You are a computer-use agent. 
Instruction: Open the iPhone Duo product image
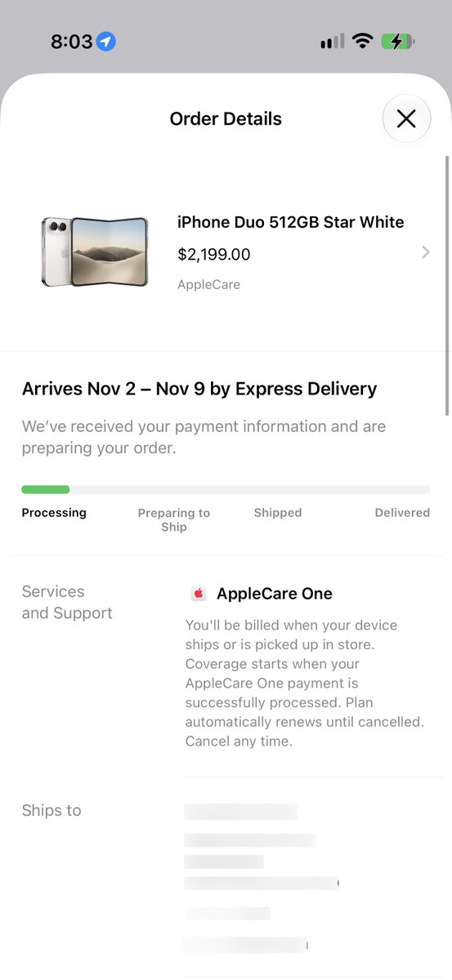click(x=95, y=252)
